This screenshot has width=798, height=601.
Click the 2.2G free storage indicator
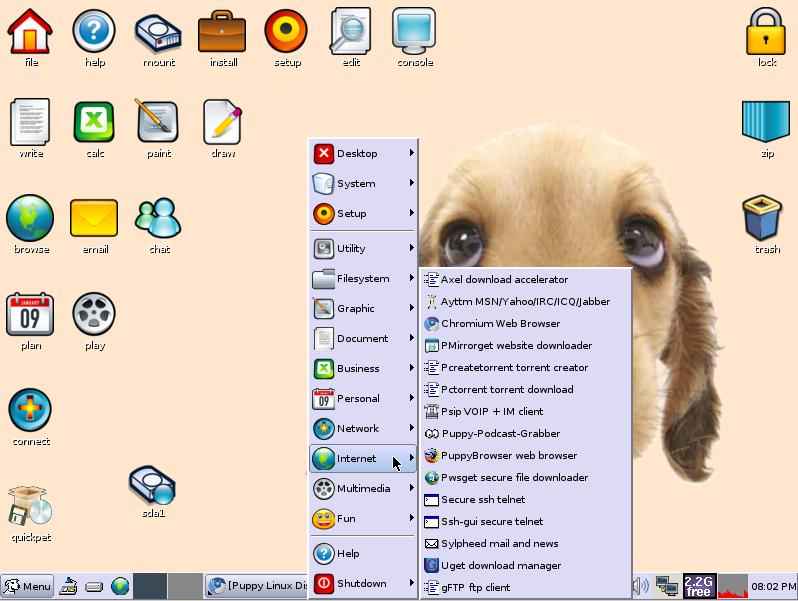point(698,586)
